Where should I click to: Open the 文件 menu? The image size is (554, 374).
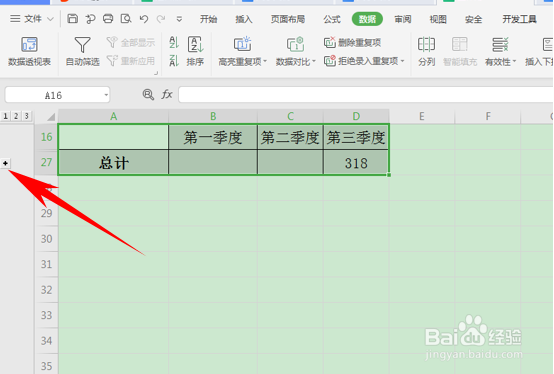pyautogui.click(x=31, y=19)
